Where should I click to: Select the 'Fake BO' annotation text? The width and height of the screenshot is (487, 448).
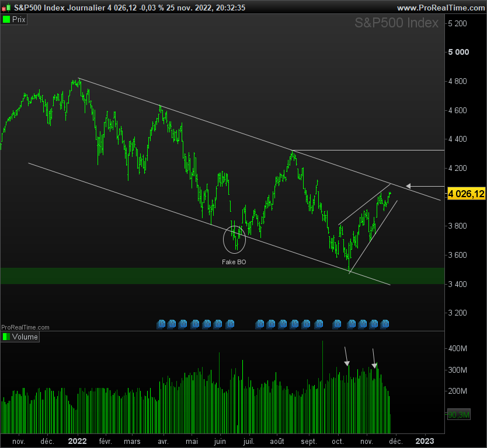pos(234,262)
